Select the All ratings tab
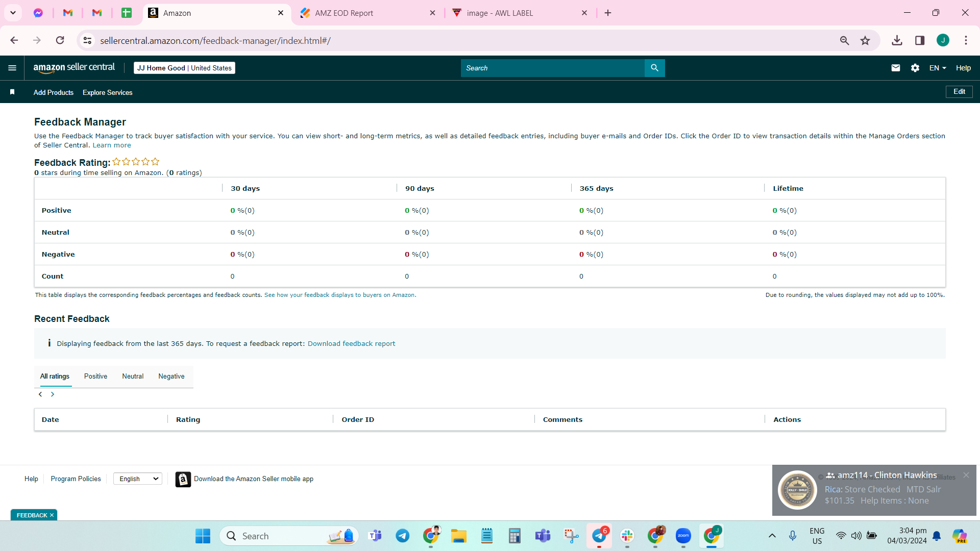 [55, 377]
